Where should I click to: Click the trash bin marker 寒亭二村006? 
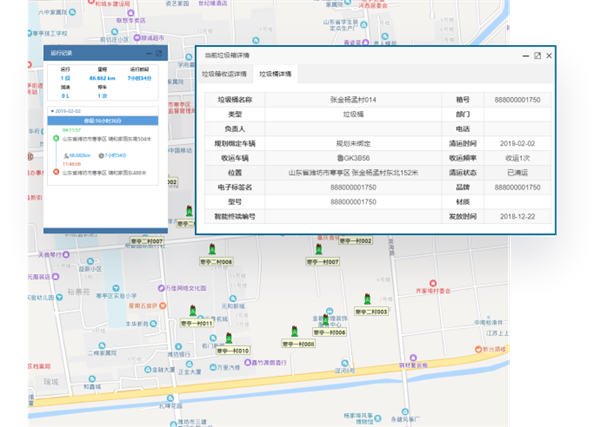214,250
